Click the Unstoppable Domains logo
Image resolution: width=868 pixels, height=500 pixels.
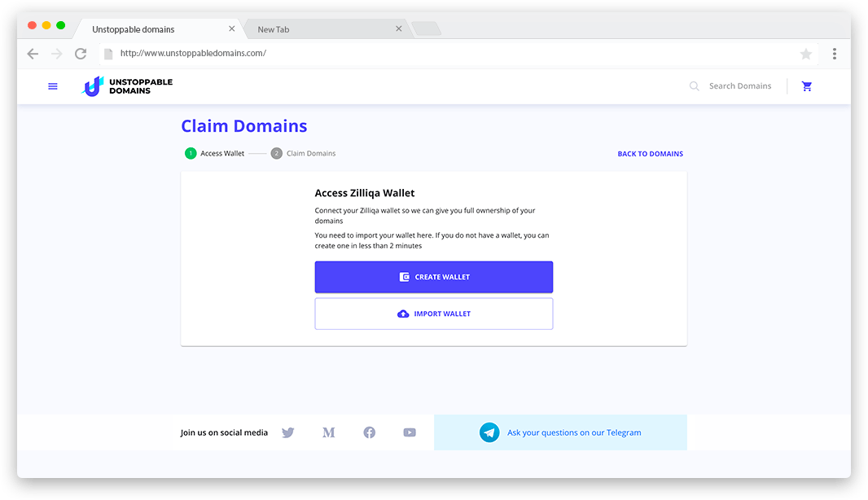tap(127, 86)
